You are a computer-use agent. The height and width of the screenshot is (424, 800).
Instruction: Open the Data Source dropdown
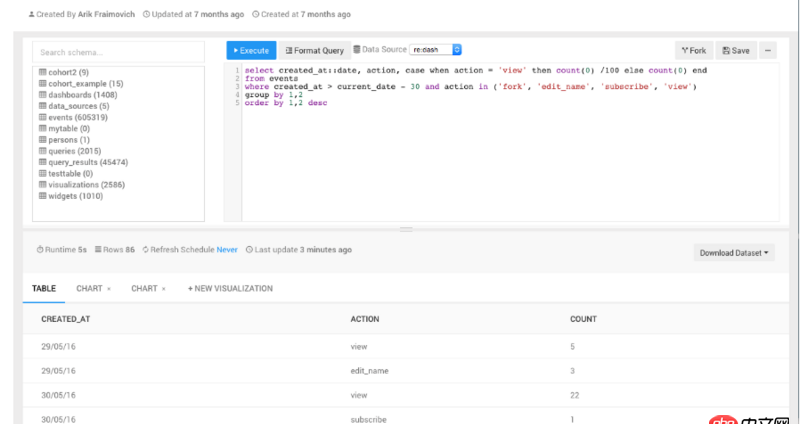pos(435,49)
